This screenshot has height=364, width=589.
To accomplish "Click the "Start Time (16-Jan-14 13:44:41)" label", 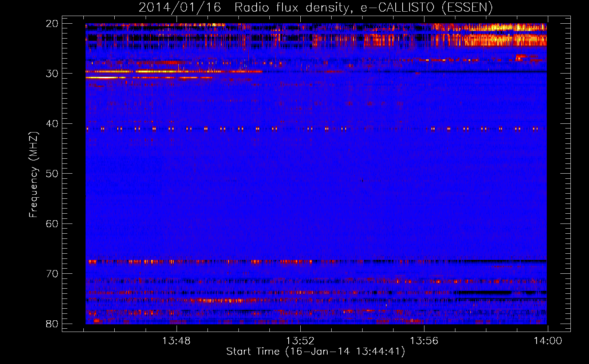I will coord(316,352).
